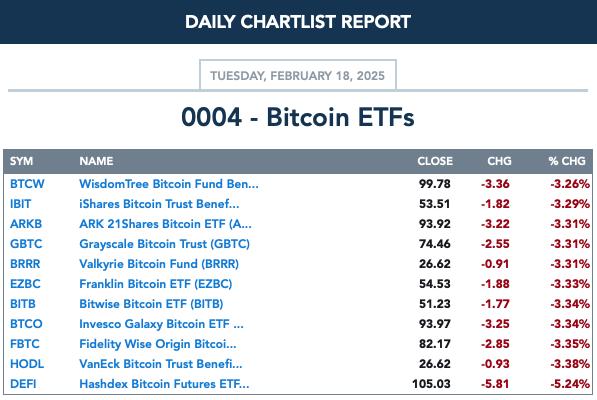Open the HODL symbol link
This screenshot has width=597, height=400.
pyautogui.click(x=27, y=364)
